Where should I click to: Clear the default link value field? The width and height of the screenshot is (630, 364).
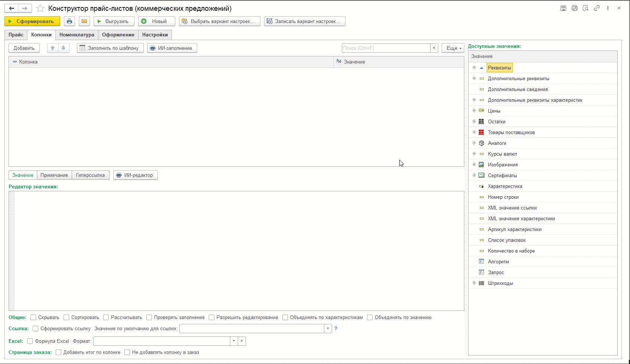328,328
